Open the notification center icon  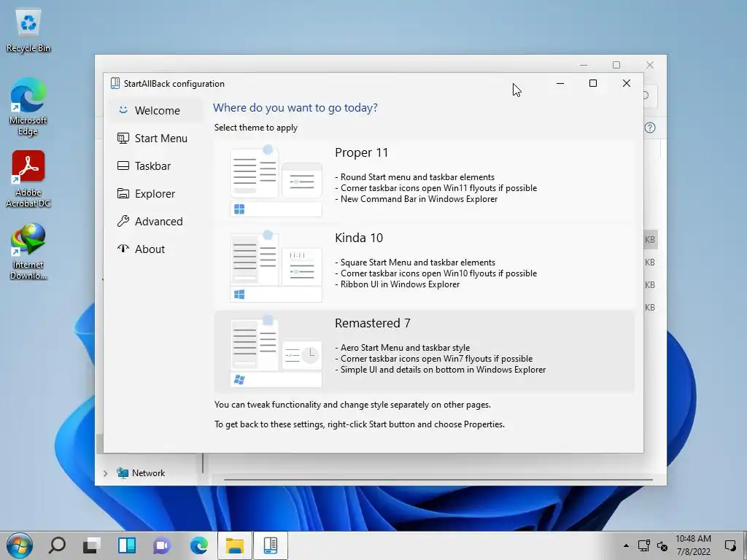click(730, 545)
